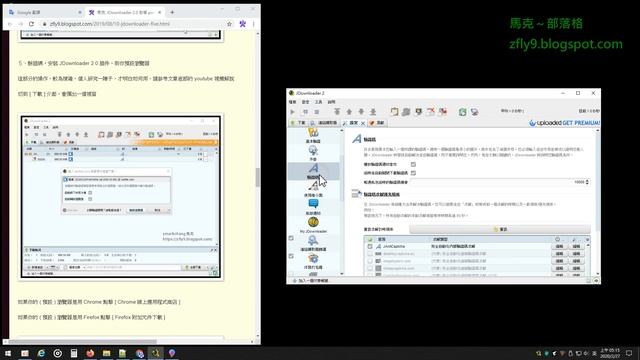Click the move-to-top arrow in JDownloader toolbar
Image resolution: width=640 pixels, height=360 pixels.
tap(337, 111)
